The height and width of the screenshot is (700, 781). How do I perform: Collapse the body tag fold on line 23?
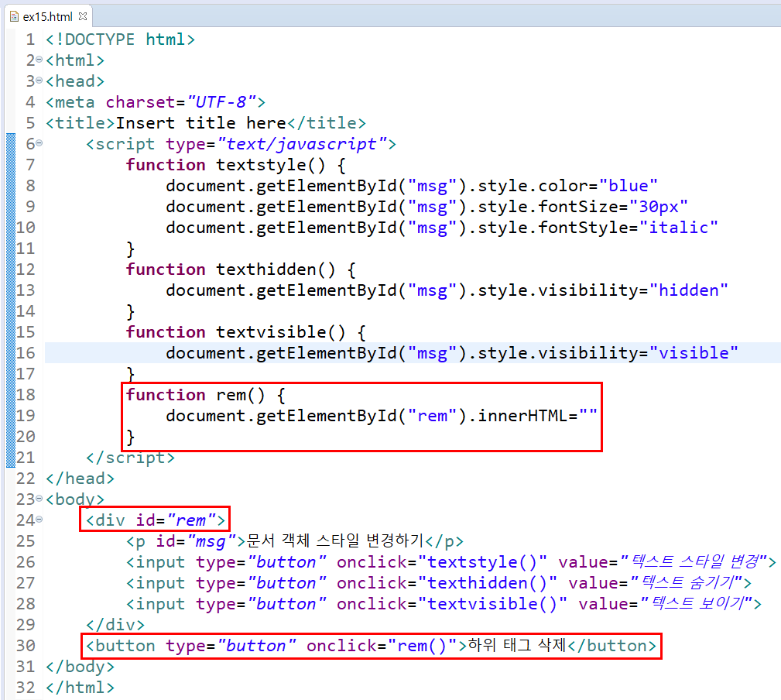[x=39, y=498]
